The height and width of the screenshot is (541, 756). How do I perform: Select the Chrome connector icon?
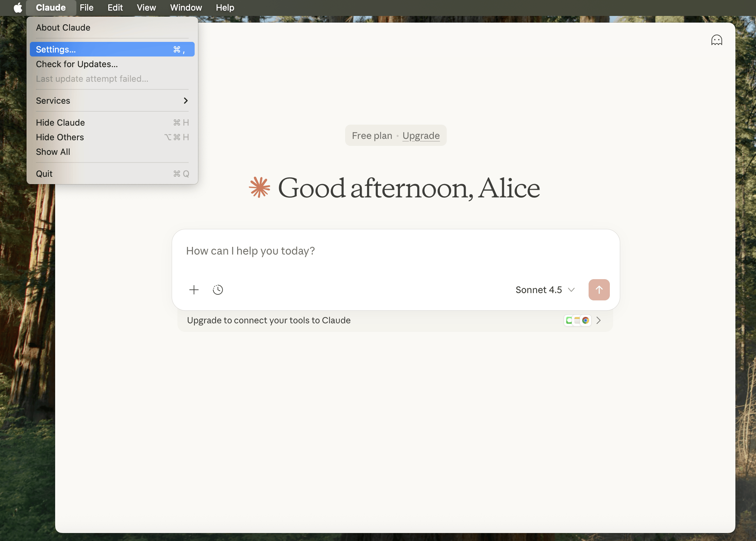coord(585,320)
